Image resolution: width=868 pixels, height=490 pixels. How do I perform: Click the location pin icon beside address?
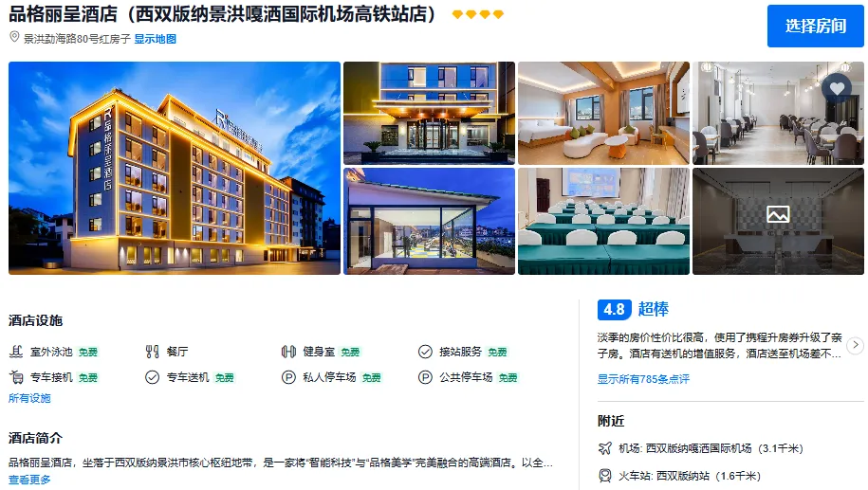[x=14, y=37]
